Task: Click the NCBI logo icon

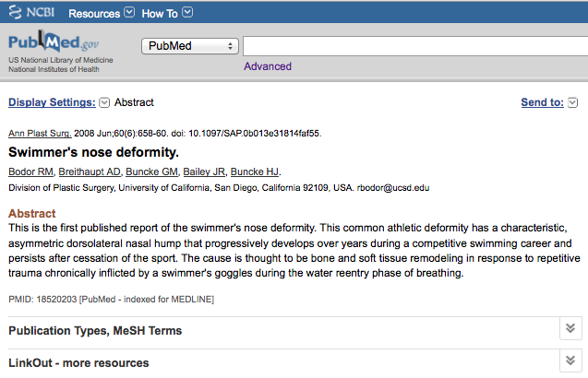Action: tap(16, 12)
